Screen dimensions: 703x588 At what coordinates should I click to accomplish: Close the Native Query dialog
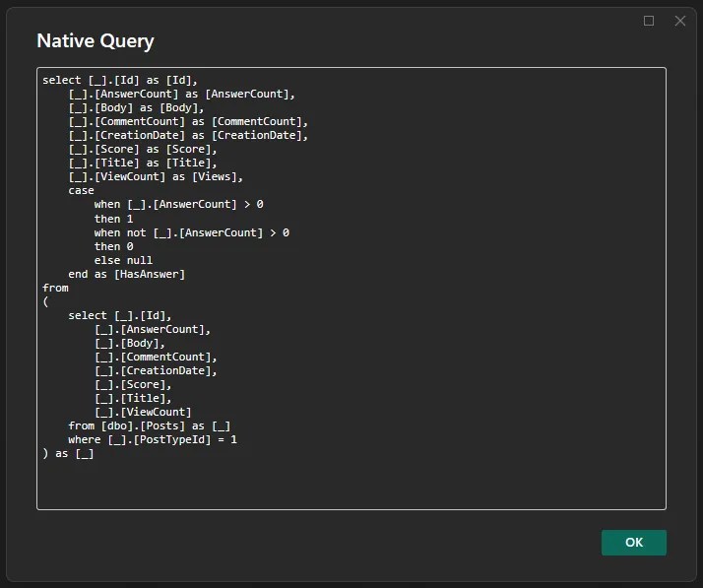680,21
